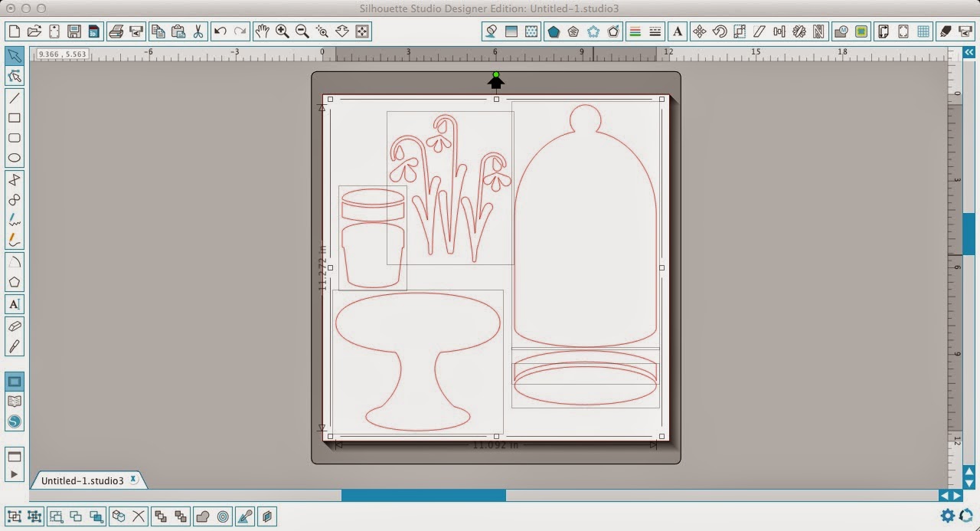This screenshot has height=531, width=980.
Task: Open the Fill Color options
Action: tap(490, 31)
